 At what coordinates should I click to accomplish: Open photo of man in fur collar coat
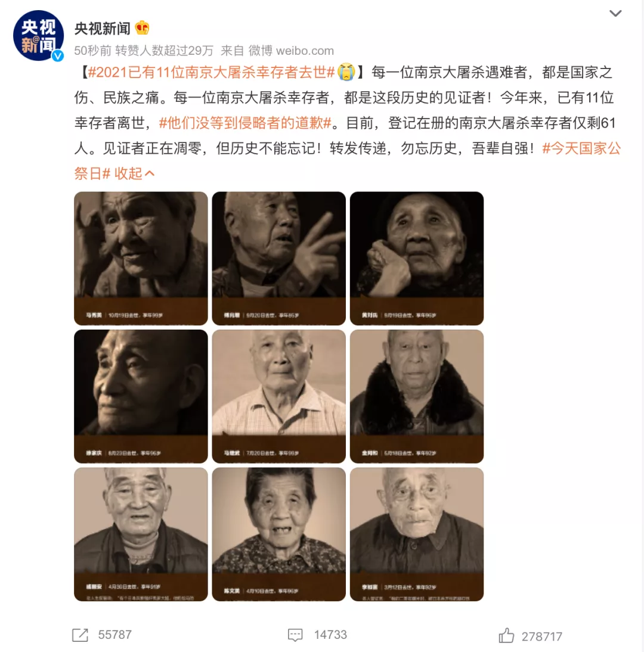417,396
